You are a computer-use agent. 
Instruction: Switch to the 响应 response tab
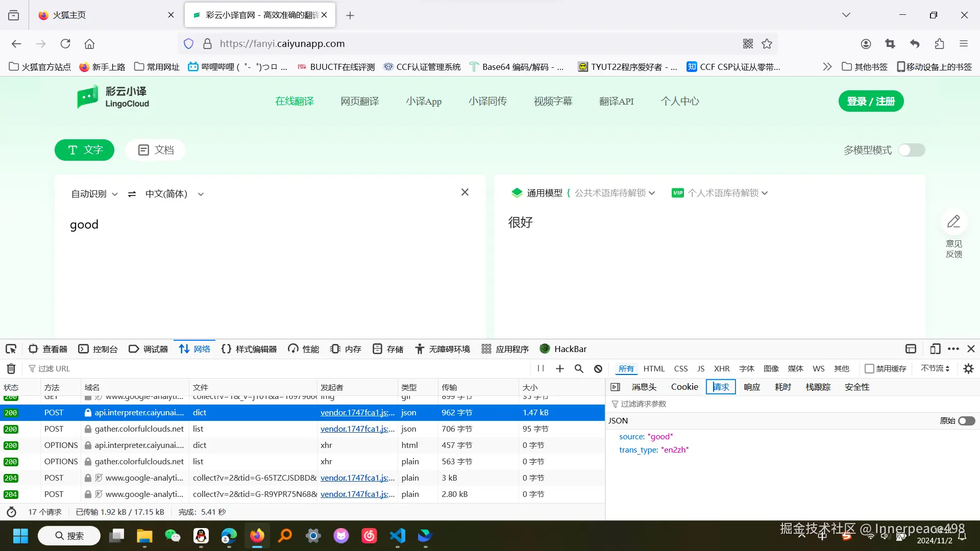click(x=751, y=387)
